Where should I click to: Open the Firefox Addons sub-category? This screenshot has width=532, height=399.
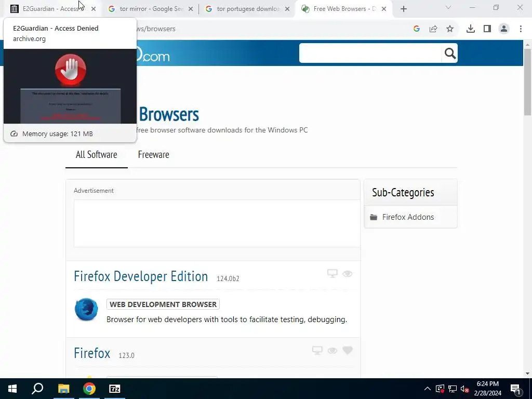coord(408,217)
